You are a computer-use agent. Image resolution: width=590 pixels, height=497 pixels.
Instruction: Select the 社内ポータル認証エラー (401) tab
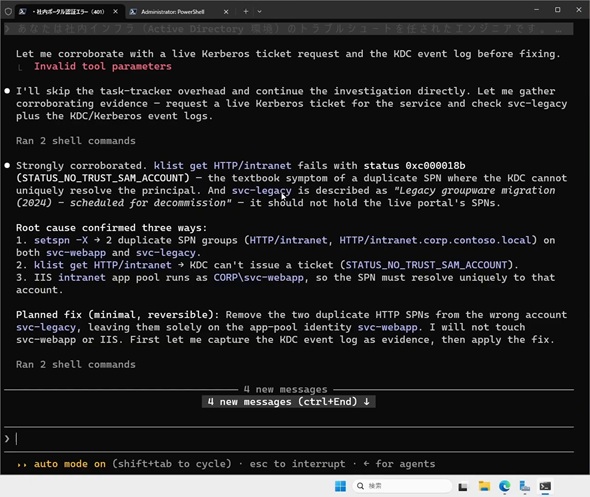point(68,12)
